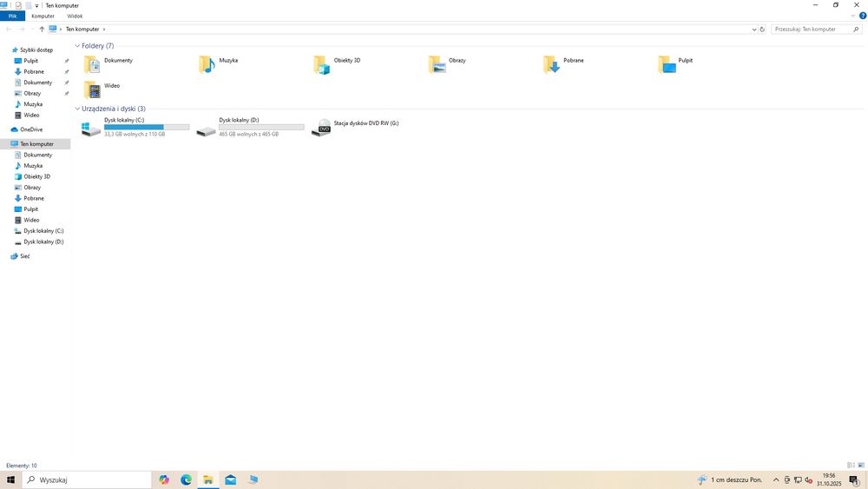Open the notification center icon
This screenshot has width=868, height=489.
tap(854, 480)
